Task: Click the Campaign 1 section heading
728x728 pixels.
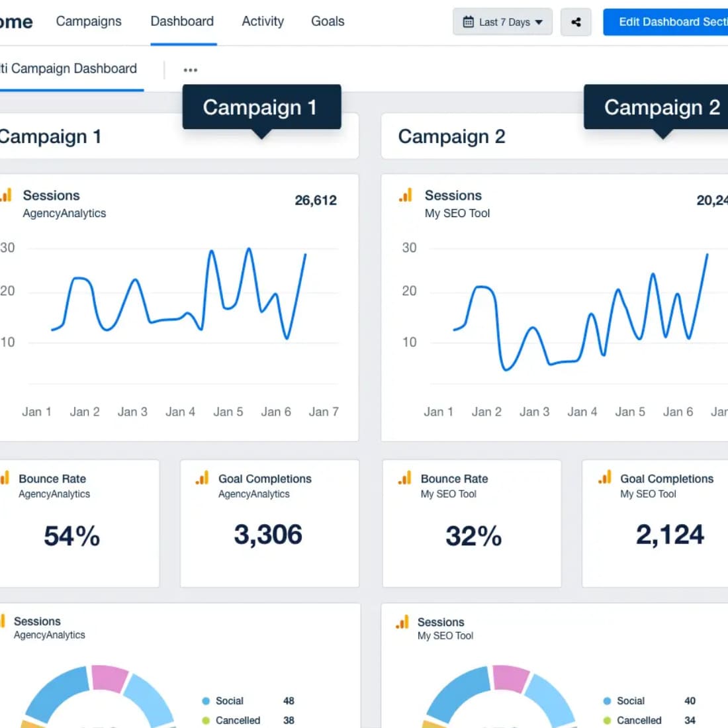Action: point(50,136)
